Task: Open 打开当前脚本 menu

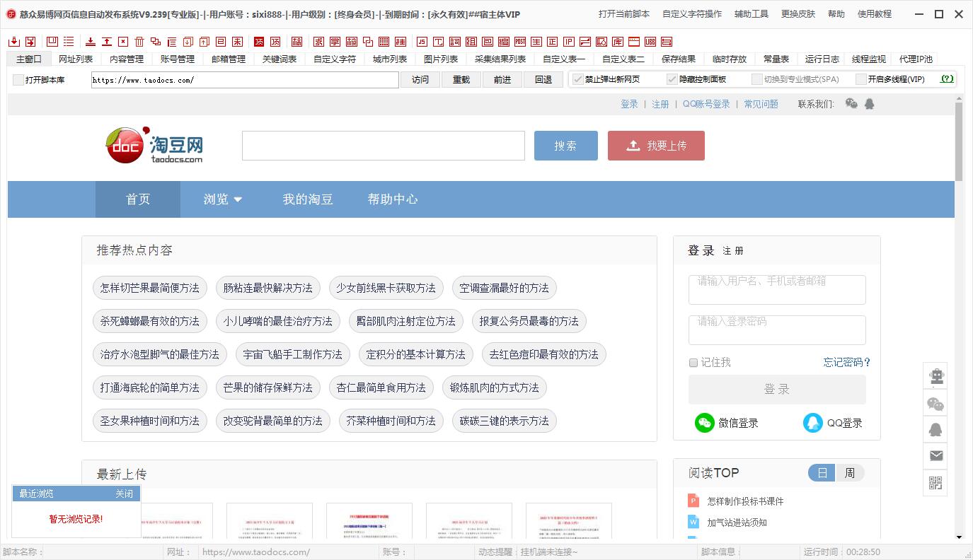Action: [x=624, y=13]
